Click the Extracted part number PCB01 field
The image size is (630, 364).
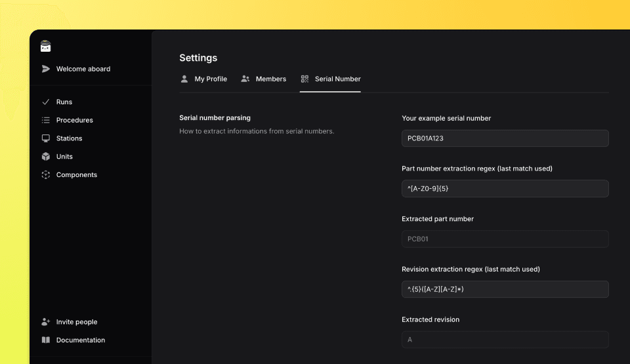(x=505, y=239)
